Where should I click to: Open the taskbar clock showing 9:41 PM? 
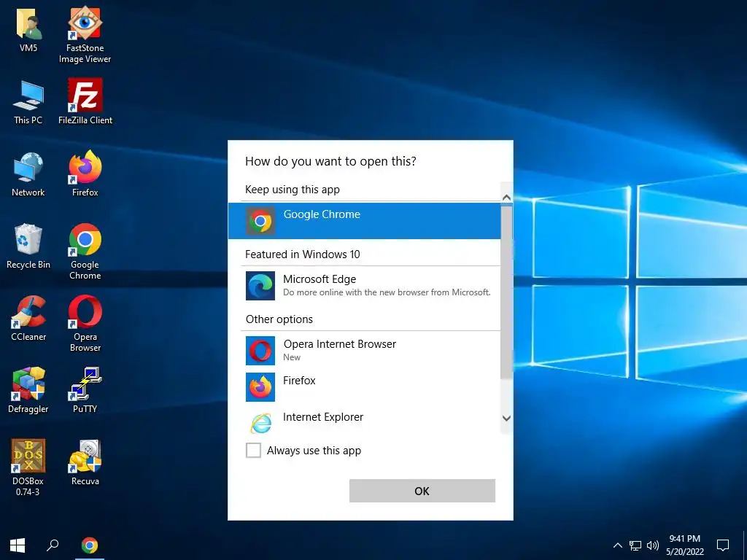pos(684,545)
